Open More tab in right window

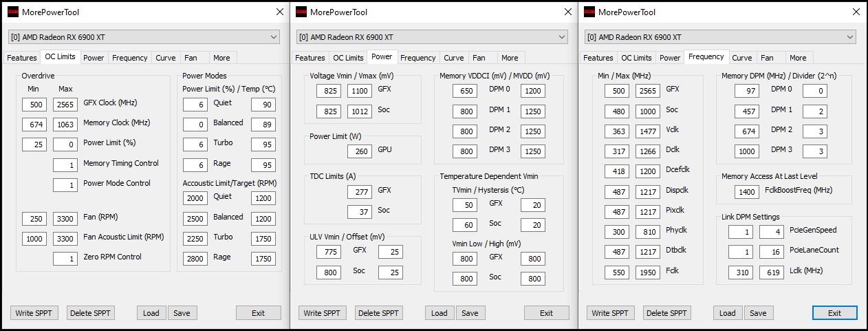click(798, 58)
